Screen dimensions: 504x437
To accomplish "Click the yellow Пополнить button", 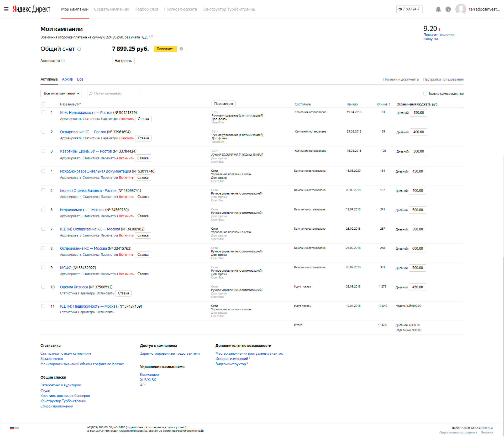I will pos(166,49).
